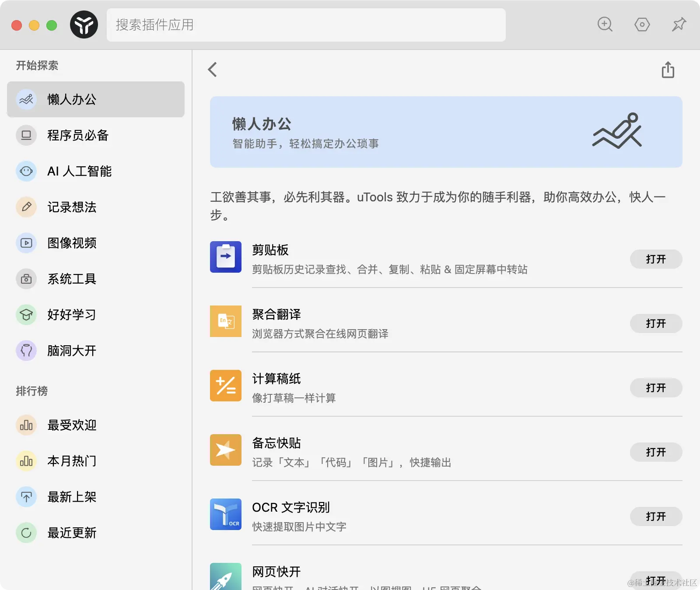
Task: Click the 网页快开 rocket plugin icon
Action: (x=226, y=576)
